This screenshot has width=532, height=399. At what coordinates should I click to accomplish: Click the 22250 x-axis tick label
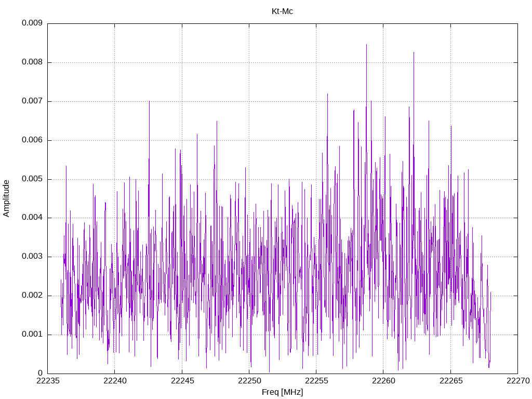(x=249, y=381)
